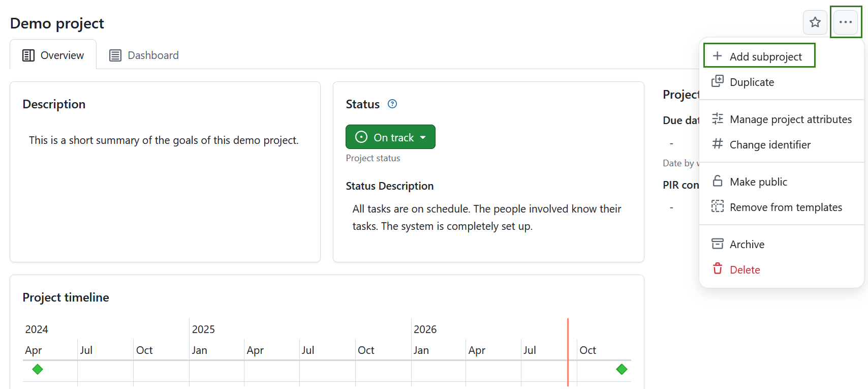Click the green end milestone diamond
Screen dimensions: 868x389
tap(622, 369)
